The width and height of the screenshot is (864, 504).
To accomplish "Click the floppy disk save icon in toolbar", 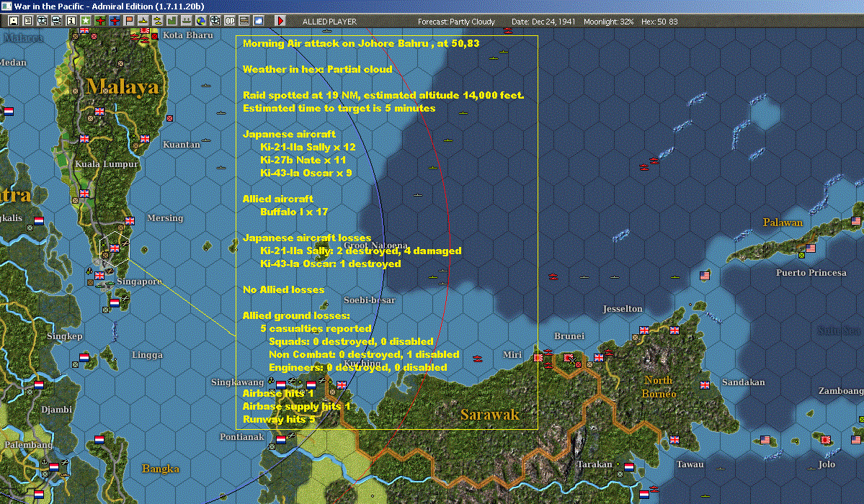I will pyautogui.click(x=13, y=21).
